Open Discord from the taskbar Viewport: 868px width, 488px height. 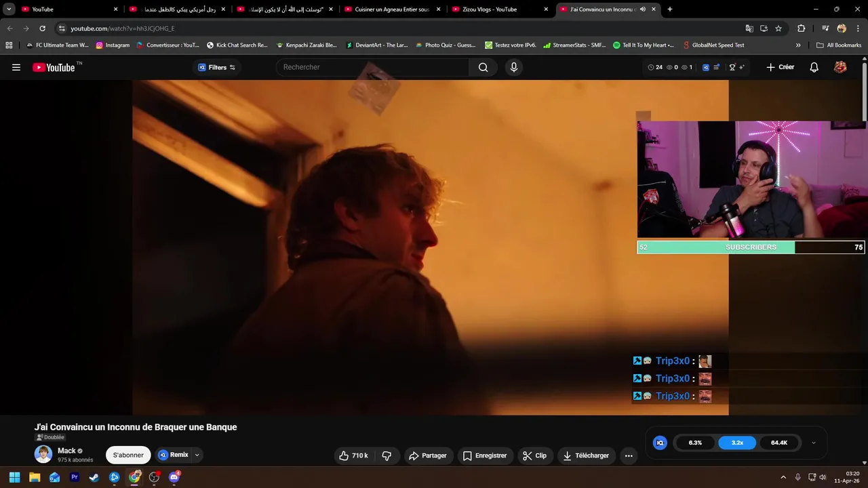(174, 477)
